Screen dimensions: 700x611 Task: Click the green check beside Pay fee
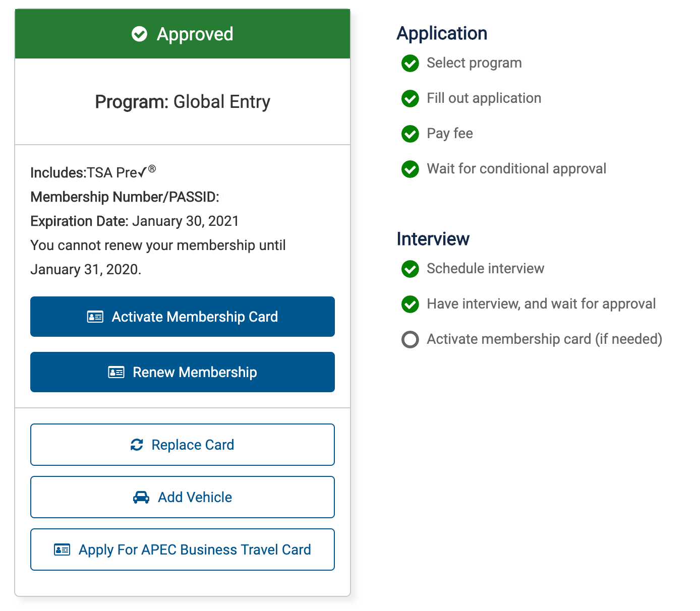coord(410,134)
